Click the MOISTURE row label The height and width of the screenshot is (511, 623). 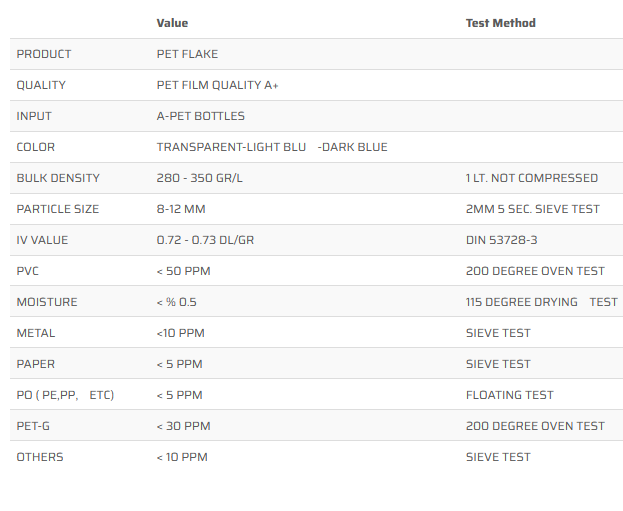pos(47,302)
